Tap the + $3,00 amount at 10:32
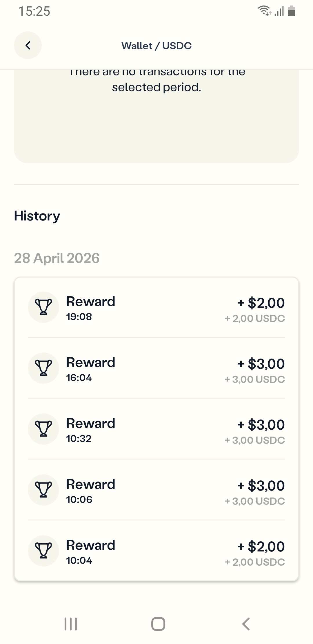This screenshot has height=644, width=313. [261, 425]
